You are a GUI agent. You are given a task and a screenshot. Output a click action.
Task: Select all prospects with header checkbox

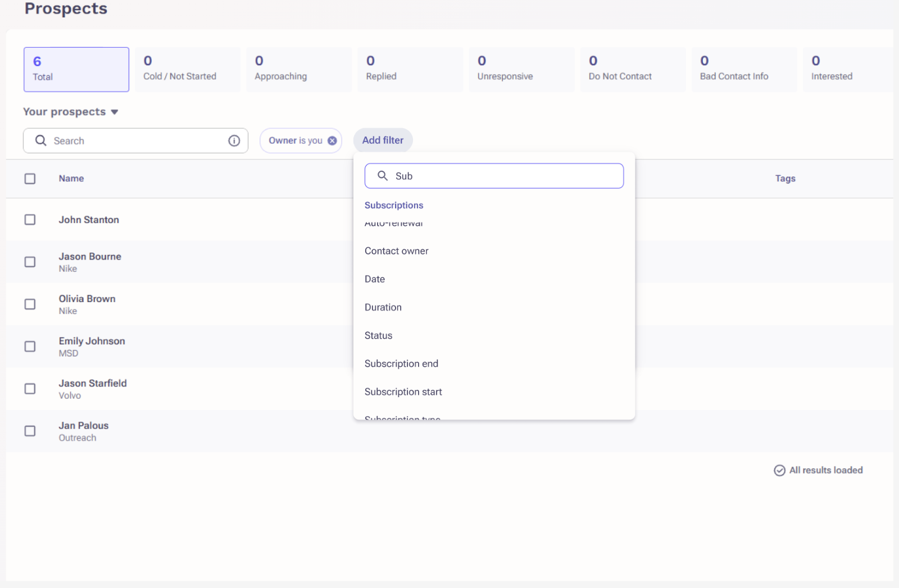[30, 179]
